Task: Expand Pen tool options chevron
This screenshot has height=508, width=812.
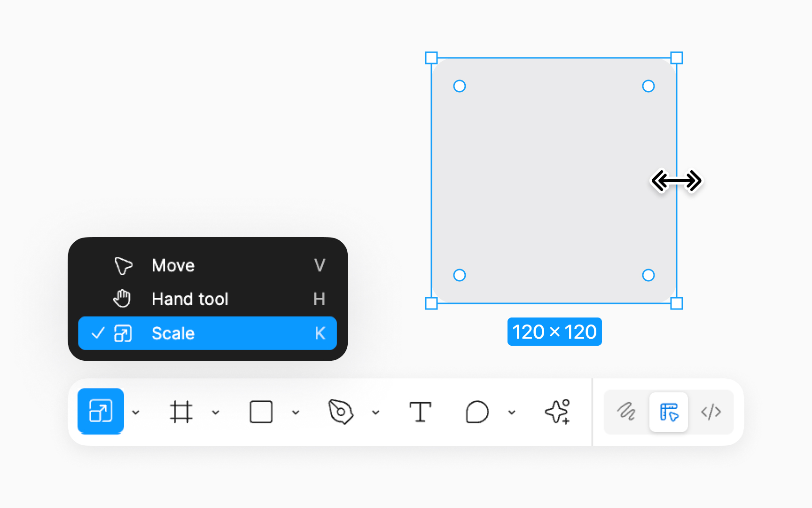Action: tap(375, 413)
